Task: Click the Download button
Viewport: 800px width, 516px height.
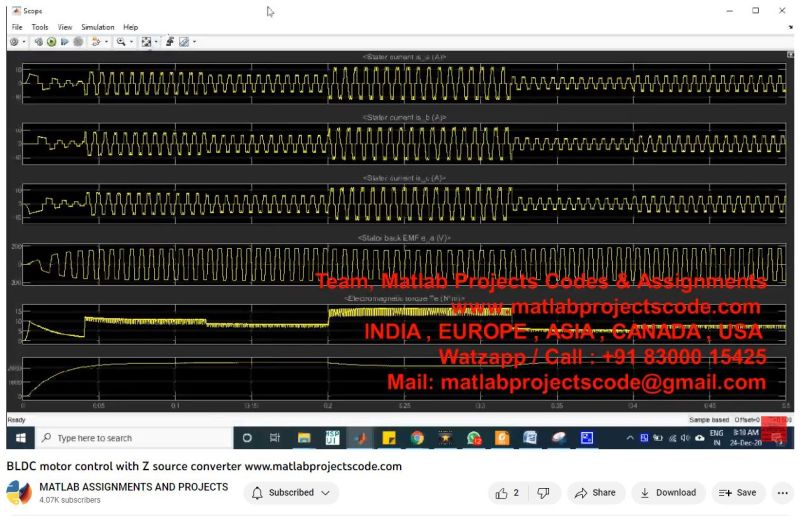Action: point(668,493)
